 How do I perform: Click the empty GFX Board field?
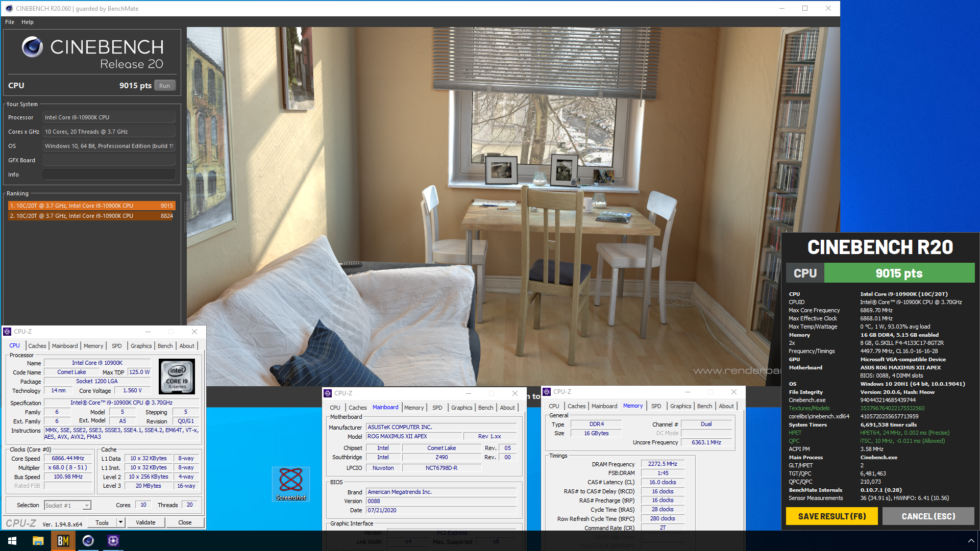[x=109, y=160]
